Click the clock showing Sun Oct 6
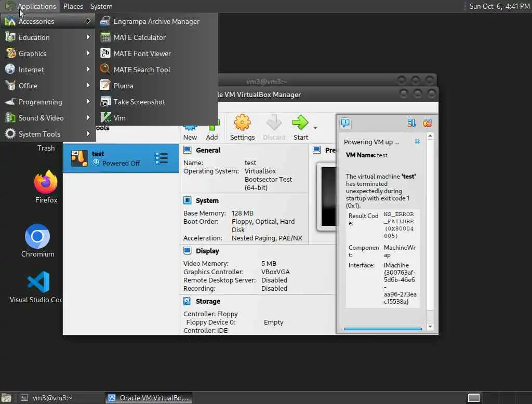This screenshot has height=404, width=532. 499,6
